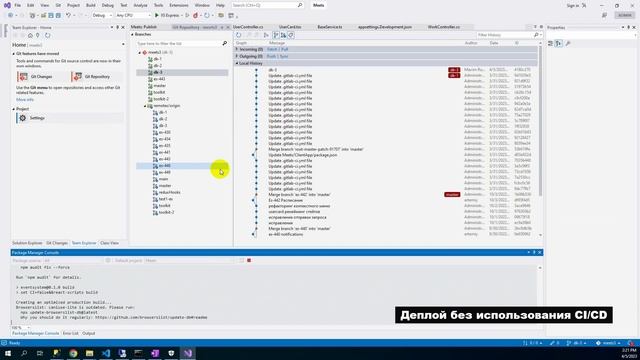Click the Refresh icon in Git history toolbar

coord(239,35)
